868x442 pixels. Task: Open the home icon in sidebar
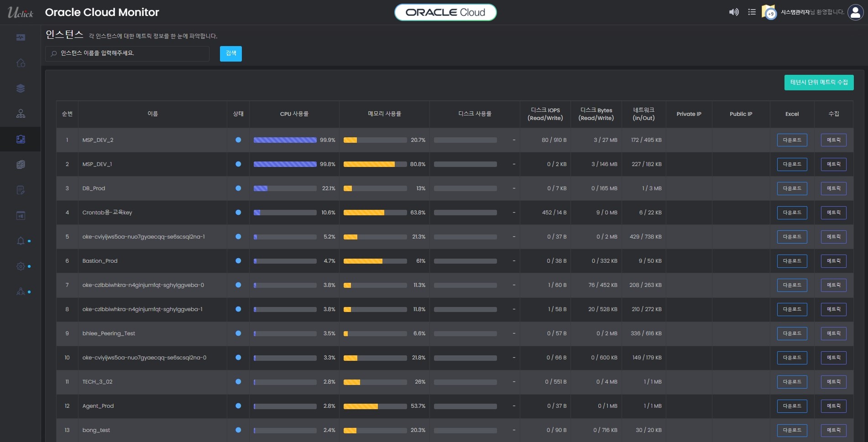[x=21, y=63]
